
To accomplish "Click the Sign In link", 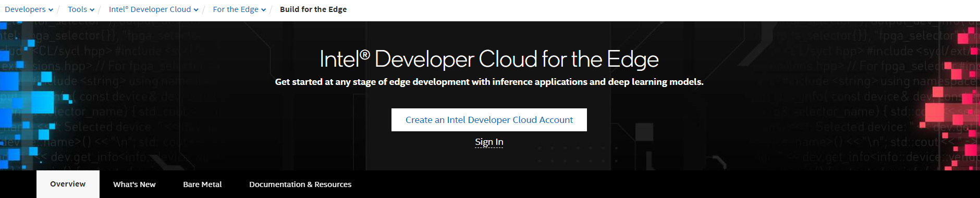I will click(x=489, y=142).
